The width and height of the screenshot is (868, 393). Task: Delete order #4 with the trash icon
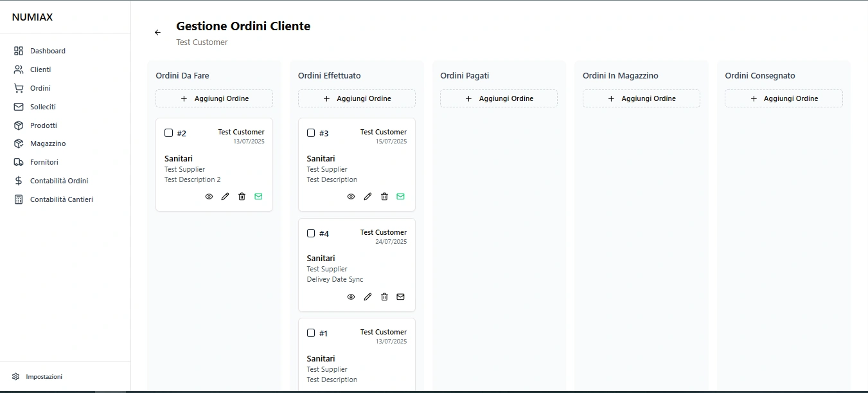[x=384, y=297]
